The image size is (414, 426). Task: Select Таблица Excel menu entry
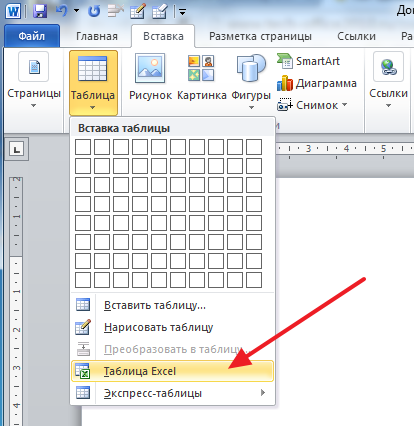(x=172, y=371)
